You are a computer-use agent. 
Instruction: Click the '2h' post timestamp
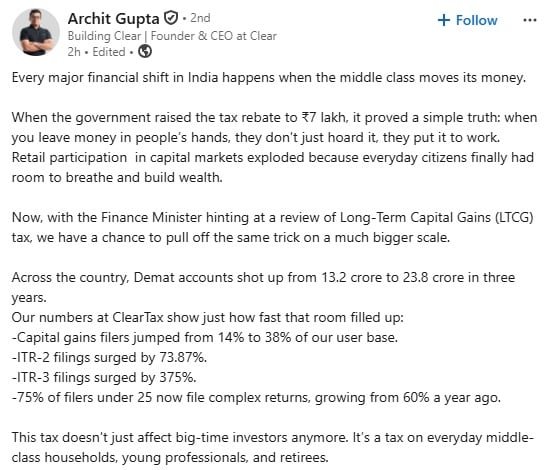74,52
